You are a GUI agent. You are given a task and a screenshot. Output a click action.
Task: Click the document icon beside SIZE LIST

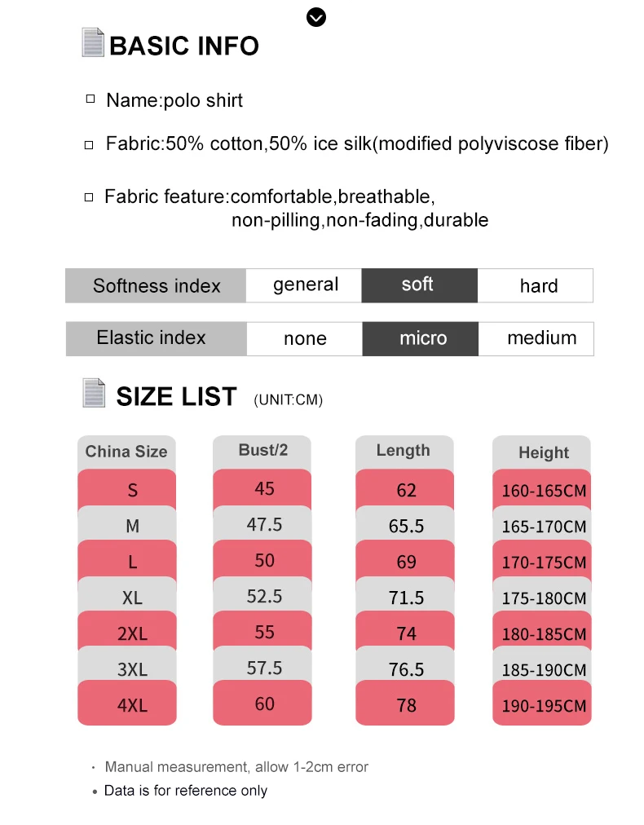pos(94,393)
